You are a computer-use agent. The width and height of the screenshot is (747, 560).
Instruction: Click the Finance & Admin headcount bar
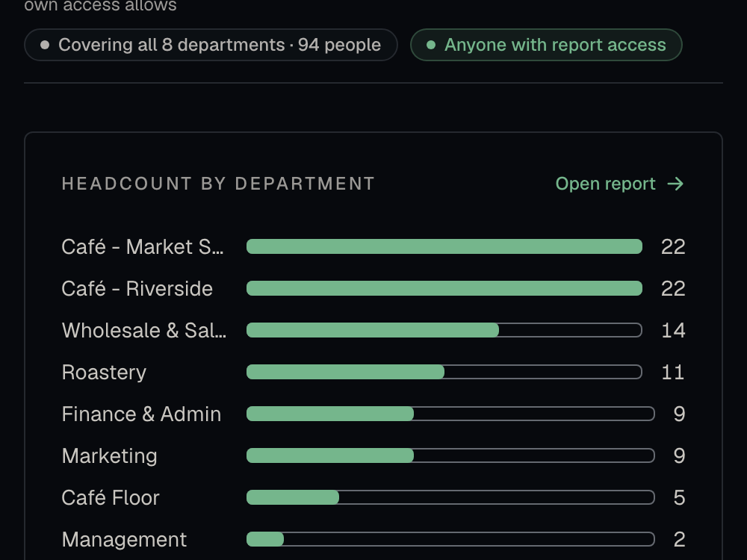click(x=450, y=414)
